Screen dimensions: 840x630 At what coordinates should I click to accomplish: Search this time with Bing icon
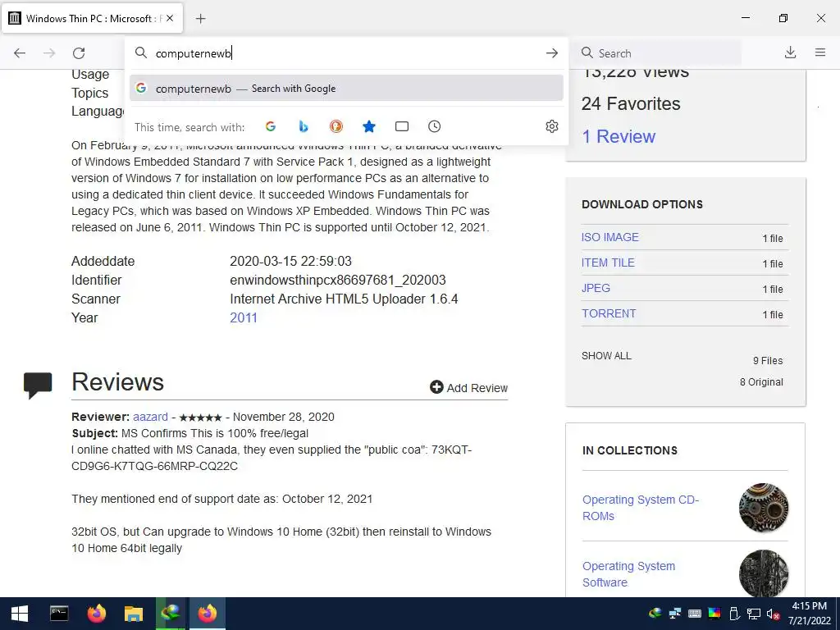coord(304,126)
